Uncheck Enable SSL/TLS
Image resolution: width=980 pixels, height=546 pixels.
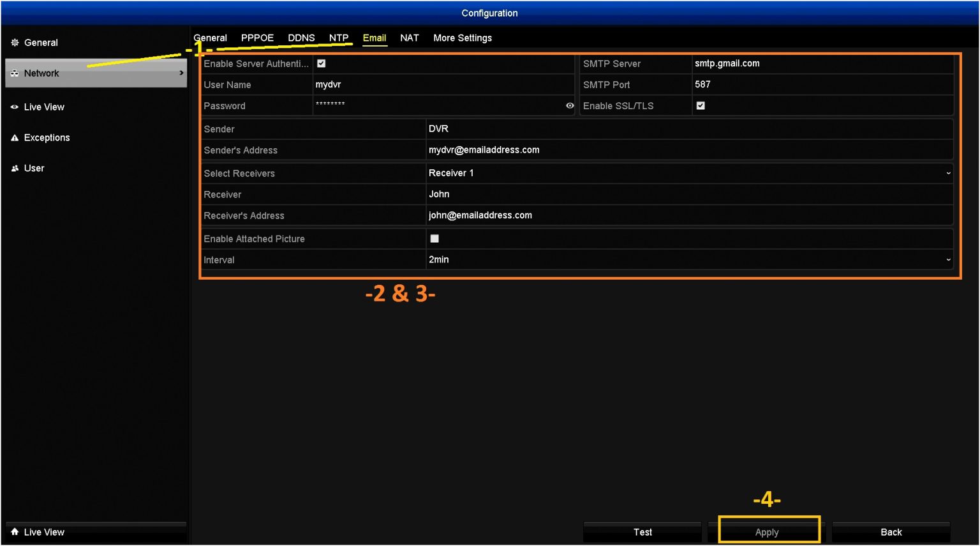click(700, 105)
